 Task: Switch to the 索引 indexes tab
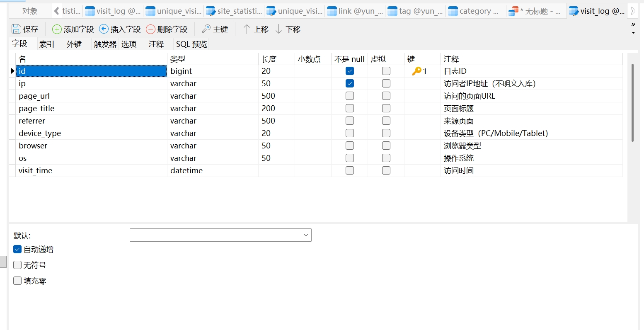(47, 44)
